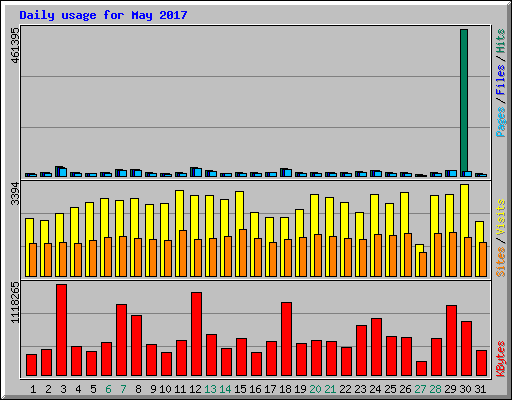Click the red KBytes bar for day 8
Viewport: 512px width, 400px height.
pos(137,346)
